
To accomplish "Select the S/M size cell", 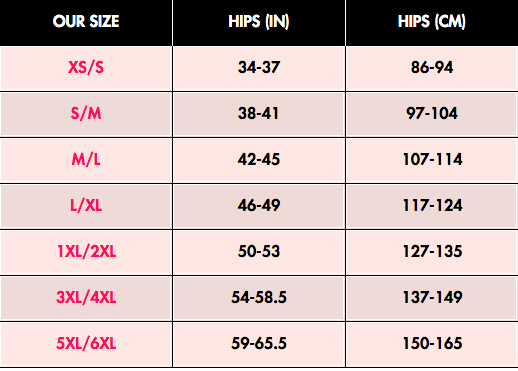I will (x=86, y=114).
